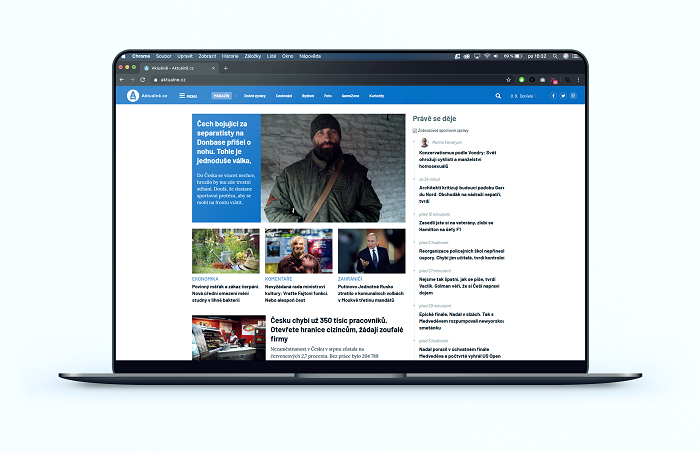Viewport: 700px width, 453px height.
Task: Open the Twitter social icon
Action: 563,96
